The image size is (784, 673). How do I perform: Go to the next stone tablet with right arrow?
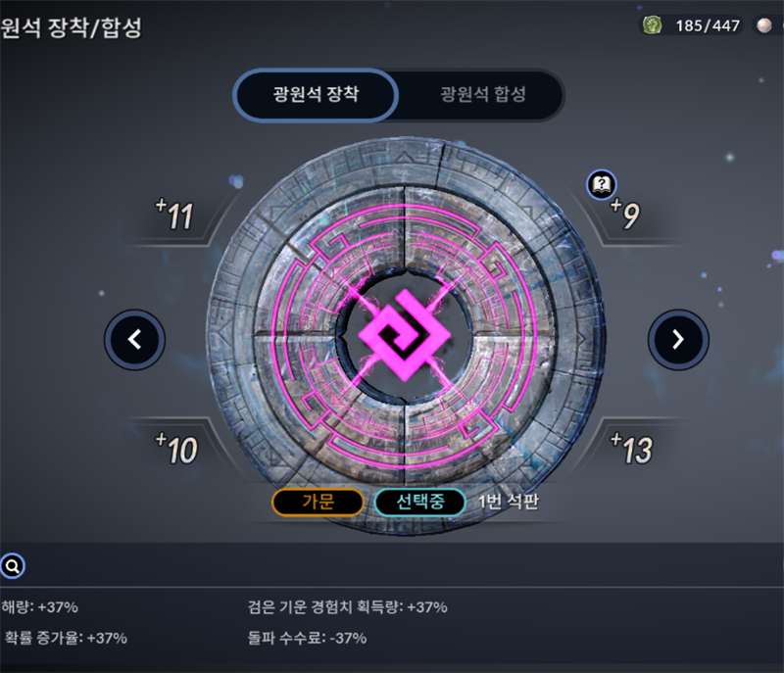coord(678,340)
